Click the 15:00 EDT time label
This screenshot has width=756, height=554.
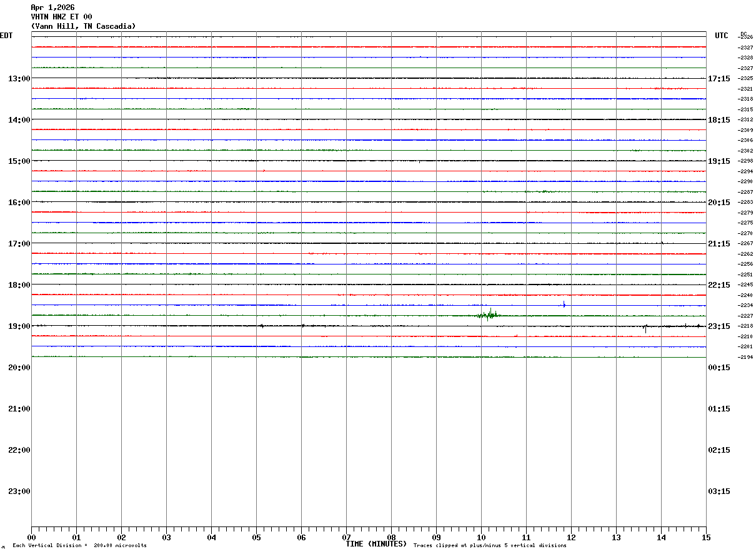19,161
